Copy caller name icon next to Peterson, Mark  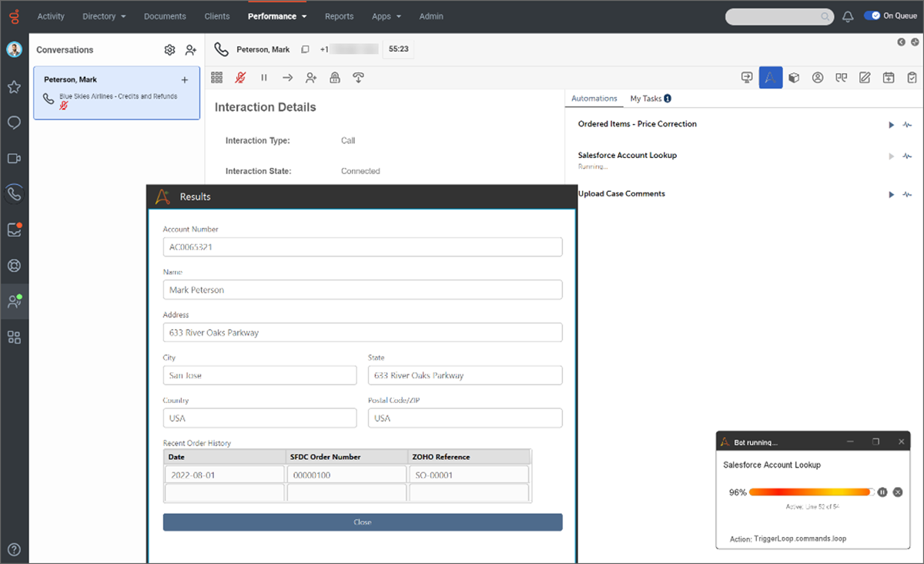(305, 49)
